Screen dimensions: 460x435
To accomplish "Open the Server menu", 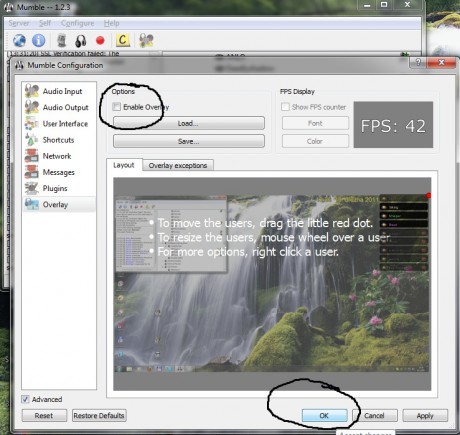I will pyautogui.click(x=19, y=23).
